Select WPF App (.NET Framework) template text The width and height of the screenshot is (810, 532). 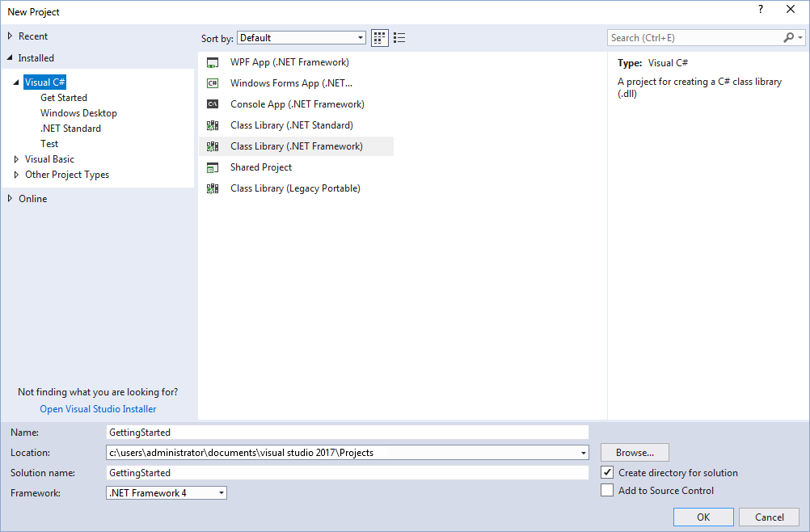tap(289, 62)
